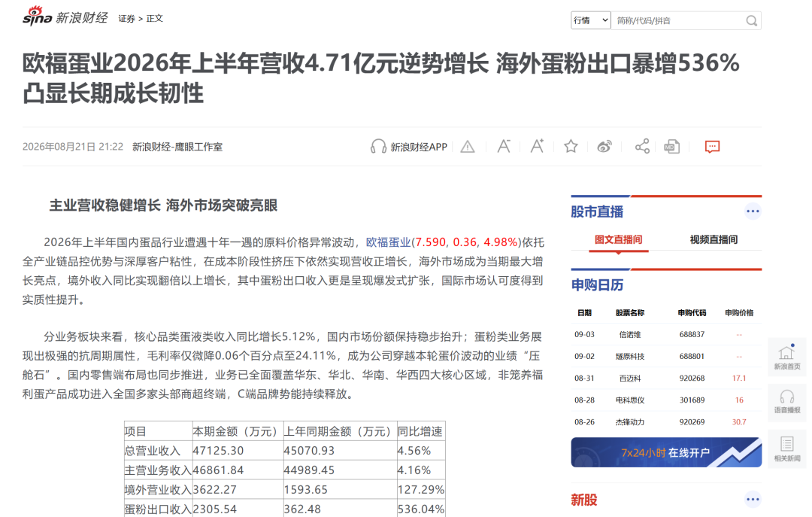Click the 语音播报 sidebar icon
Screen dimensions: 812x517
(786, 401)
